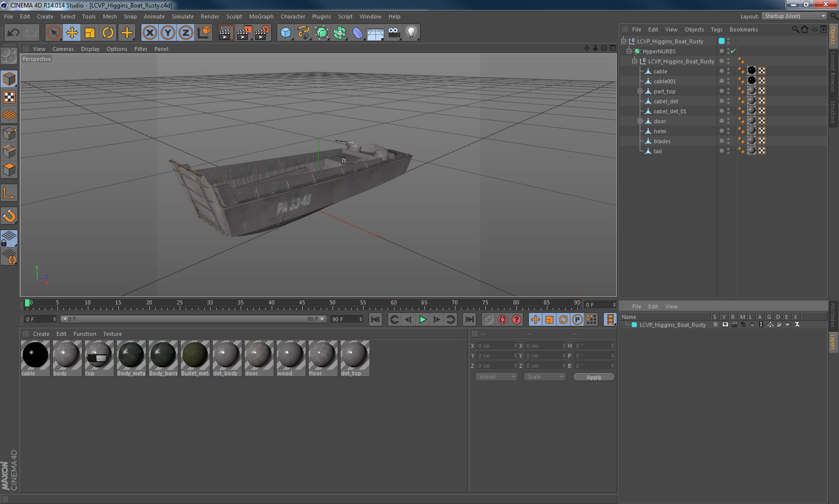Collapse the top LCVP_Higgins_Boat_Rusty root
839x504 pixels.
tap(623, 41)
